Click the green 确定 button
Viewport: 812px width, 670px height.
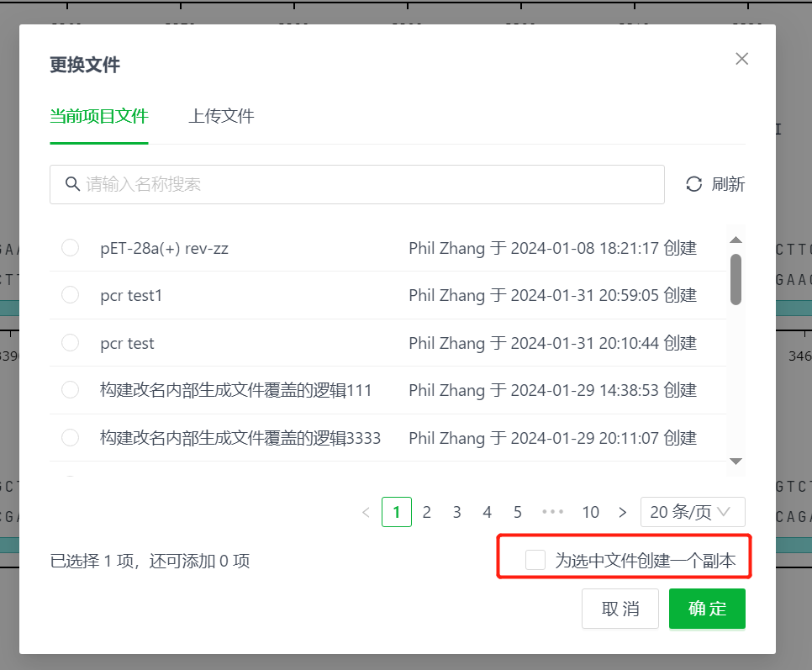pos(707,609)
